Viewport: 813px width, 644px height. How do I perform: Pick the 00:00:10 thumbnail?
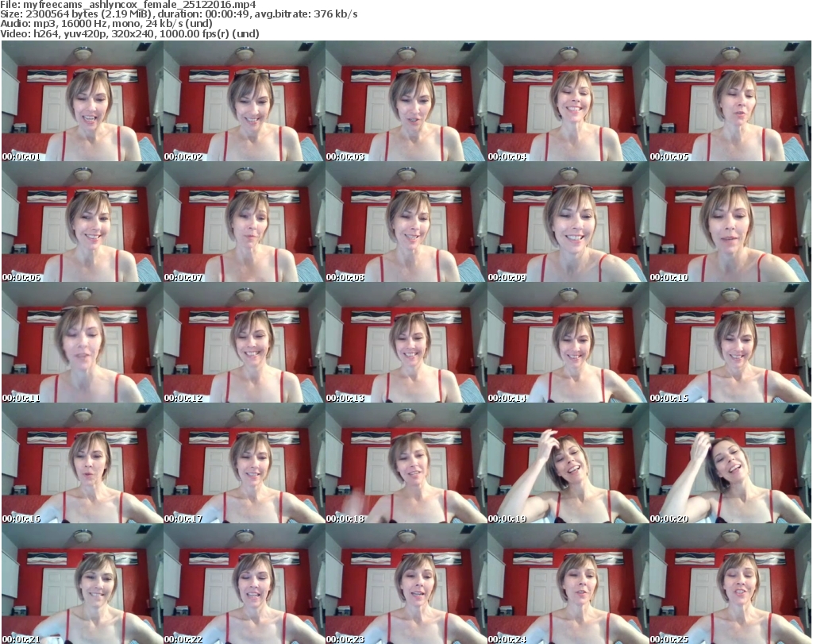(x=730, y=222)
